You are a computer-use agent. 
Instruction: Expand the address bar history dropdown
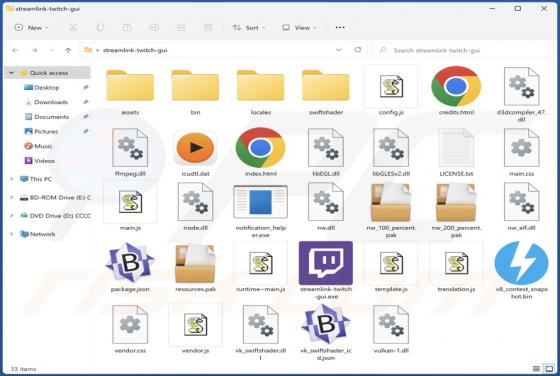pyautogui.click(x=339, y=50)
